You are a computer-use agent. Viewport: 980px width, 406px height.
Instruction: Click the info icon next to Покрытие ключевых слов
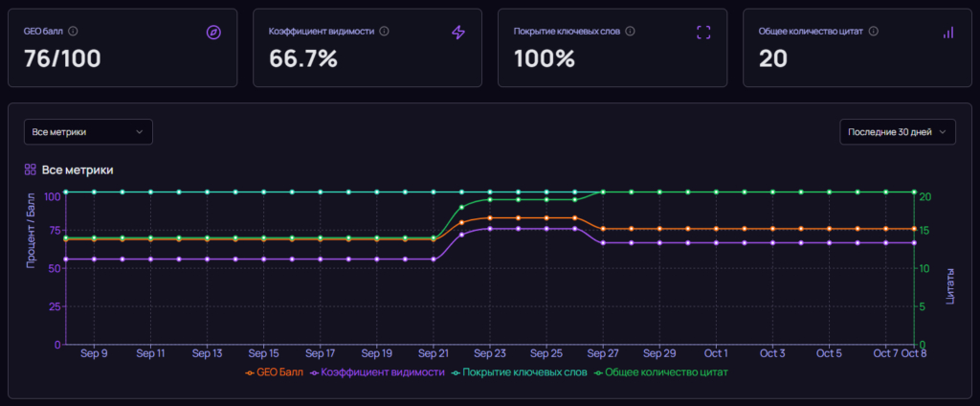[x=630, y=31]
